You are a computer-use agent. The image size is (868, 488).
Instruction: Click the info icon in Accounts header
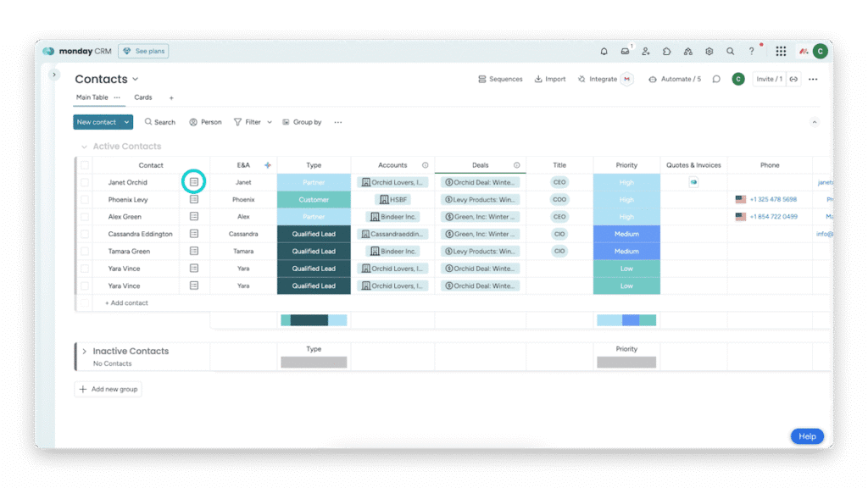[x=426, y=165]
